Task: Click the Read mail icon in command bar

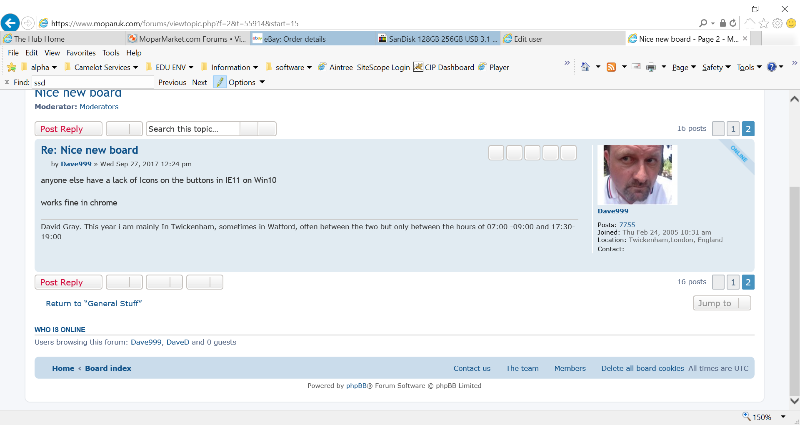Action: coord(635,67)
